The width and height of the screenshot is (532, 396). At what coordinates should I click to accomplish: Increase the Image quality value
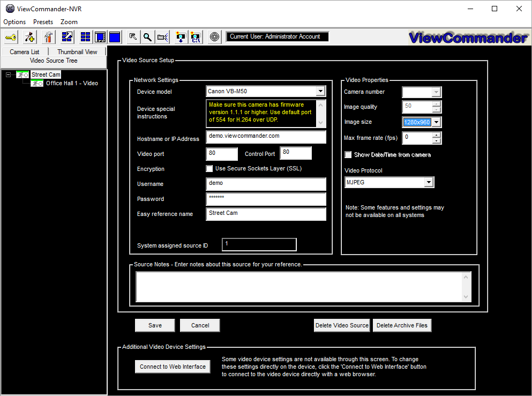tap(437, 104)
